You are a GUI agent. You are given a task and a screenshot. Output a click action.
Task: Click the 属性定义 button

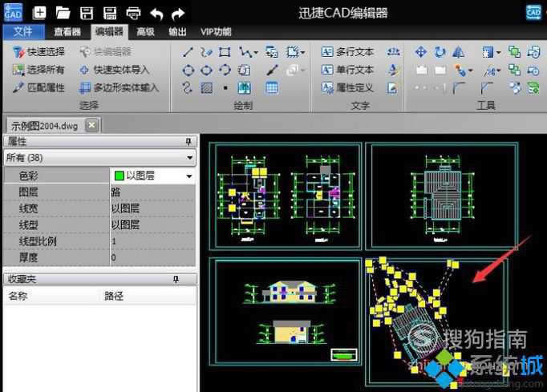point(347,87)
